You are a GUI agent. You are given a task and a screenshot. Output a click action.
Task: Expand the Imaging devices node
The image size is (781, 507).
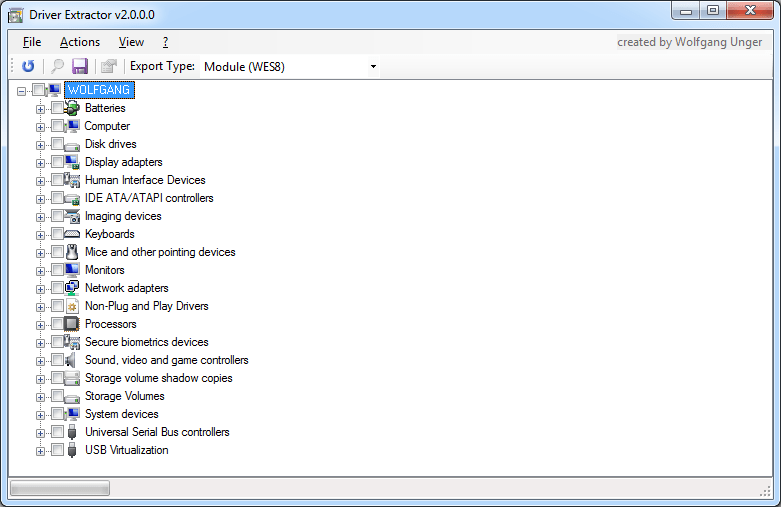coord(40,218)
